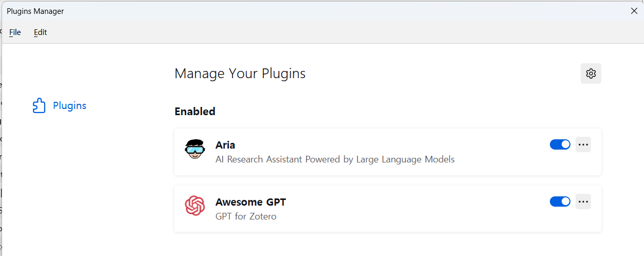The image size is (644, 256).
Task: Disable the Aria plugin toggle switch
Action: (x=560, y=144)
